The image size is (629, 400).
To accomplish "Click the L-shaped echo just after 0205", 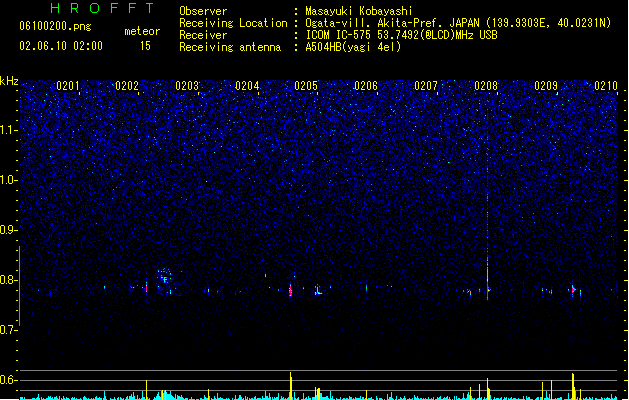I will (x=319, y=290).
